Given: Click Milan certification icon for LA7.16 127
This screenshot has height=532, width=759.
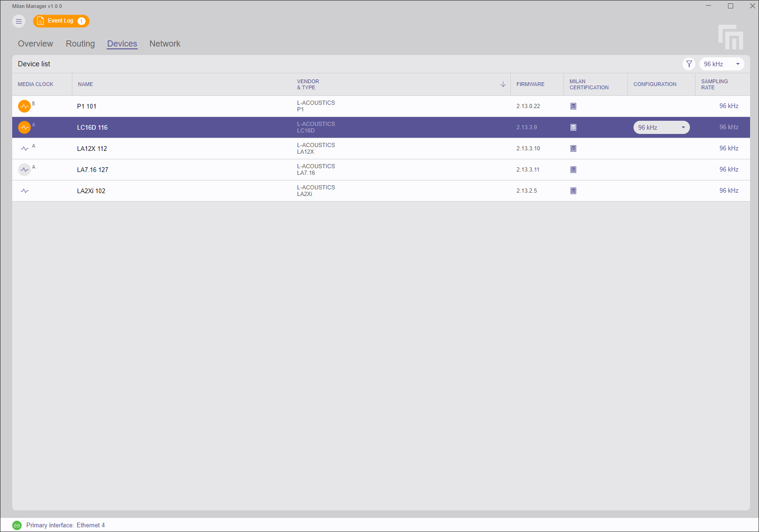Looking at the screenshot, I should coord(573,170).
